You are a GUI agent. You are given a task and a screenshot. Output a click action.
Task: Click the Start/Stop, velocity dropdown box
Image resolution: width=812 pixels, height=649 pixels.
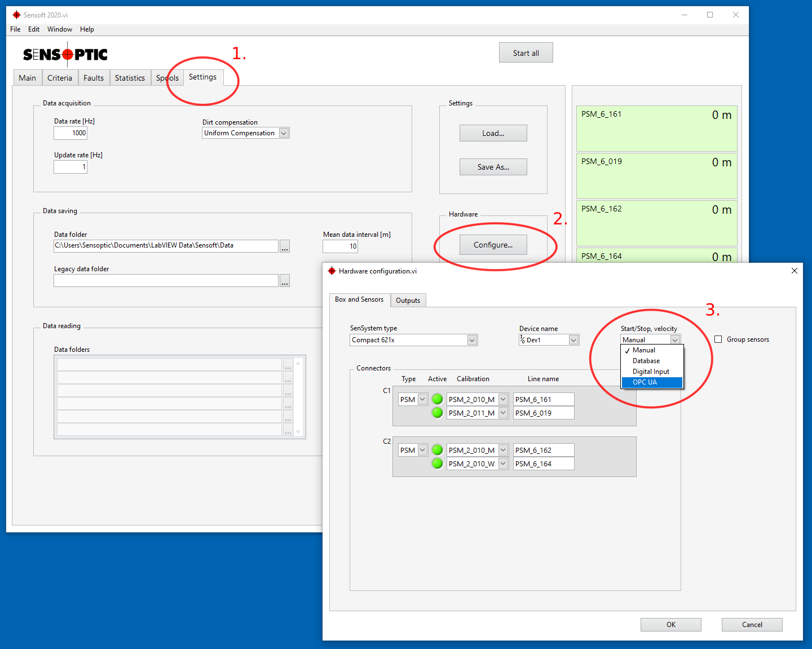tap(651, 339)
